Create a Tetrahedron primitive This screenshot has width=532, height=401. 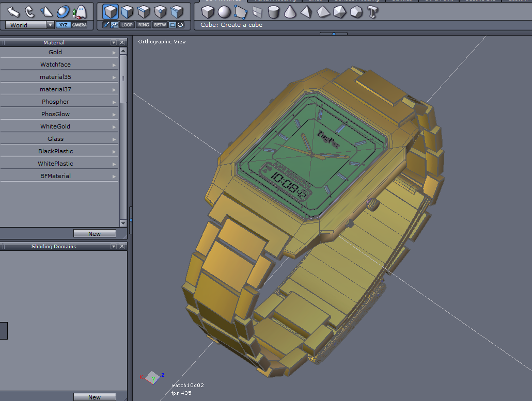point(307,12)
